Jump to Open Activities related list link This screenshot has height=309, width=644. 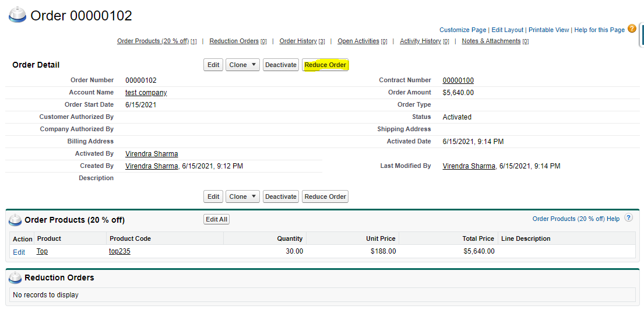click(358, 41)
